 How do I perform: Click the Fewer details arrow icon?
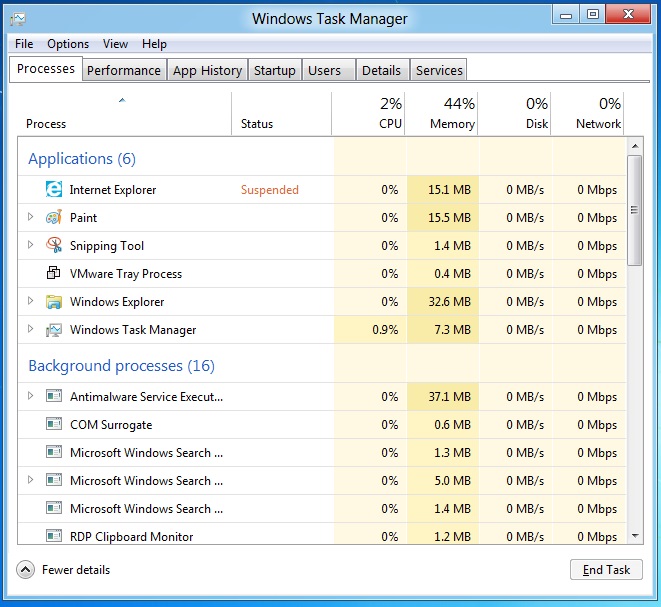25,570
